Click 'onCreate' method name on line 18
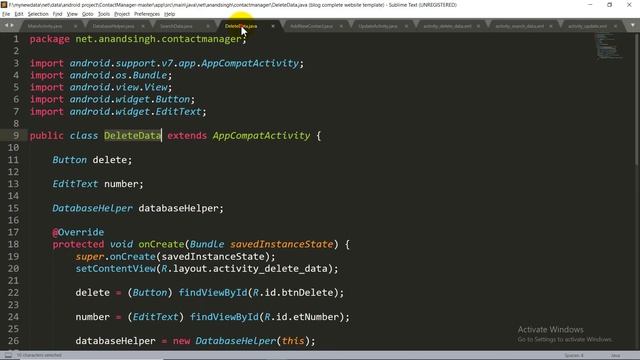640x360 pixels. 161,244
